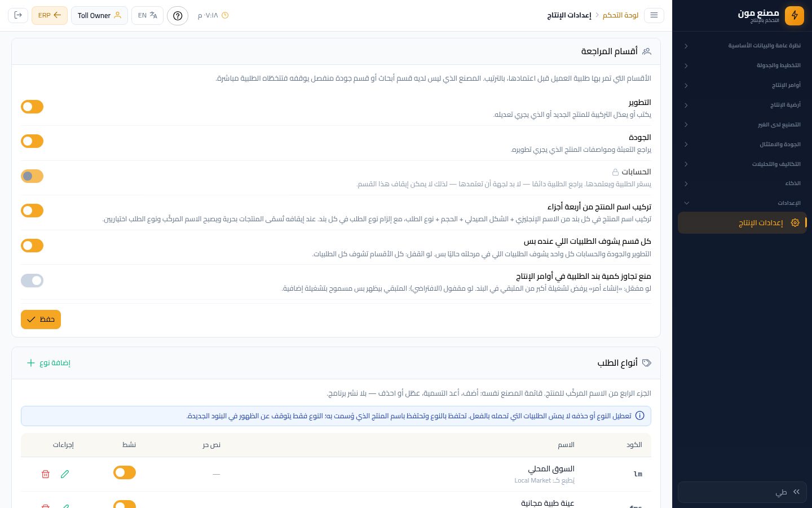Viewport: 812px width, 508px height.
Task: Delete السوق المحلي row with trash icon
Action: coord(46,474)
